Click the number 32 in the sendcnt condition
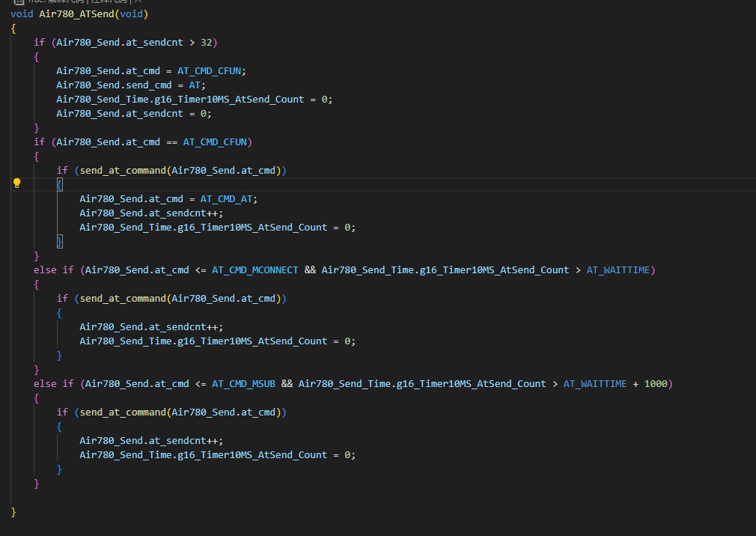756x536 pixels. tap(207, 43)
